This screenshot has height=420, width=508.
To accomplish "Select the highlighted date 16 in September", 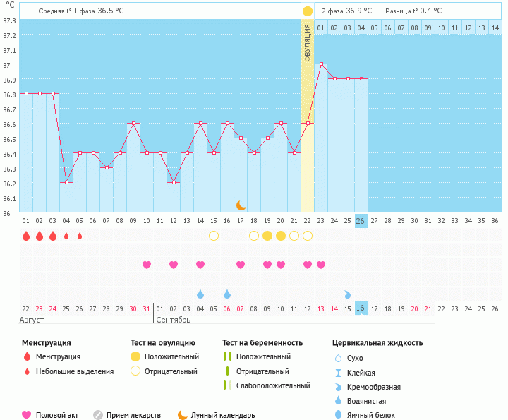I will pos(361,308).
